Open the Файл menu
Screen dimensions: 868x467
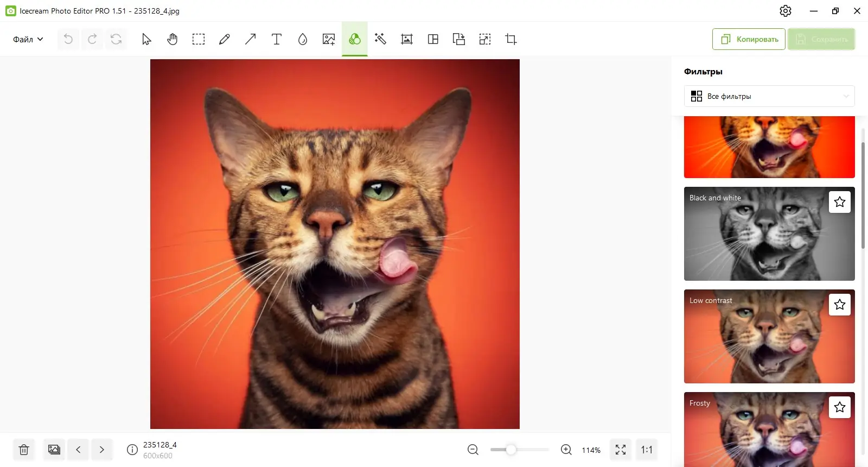[28, 39]
